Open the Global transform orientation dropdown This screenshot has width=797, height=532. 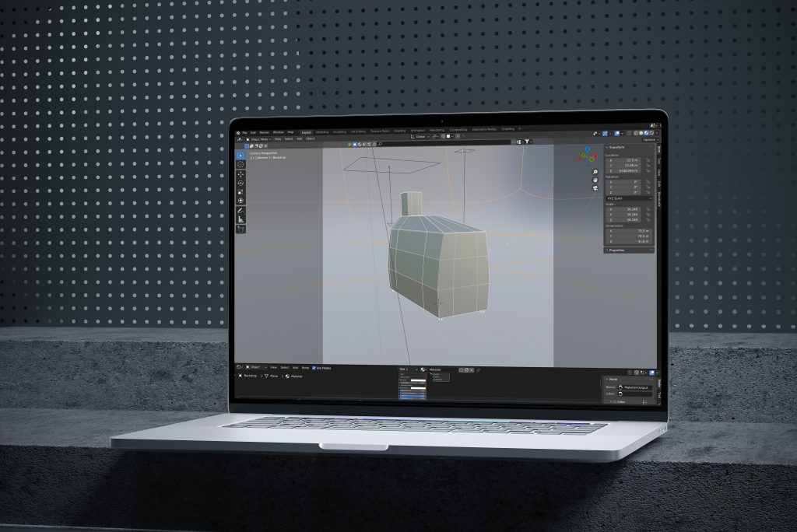[x=421, y=138]
